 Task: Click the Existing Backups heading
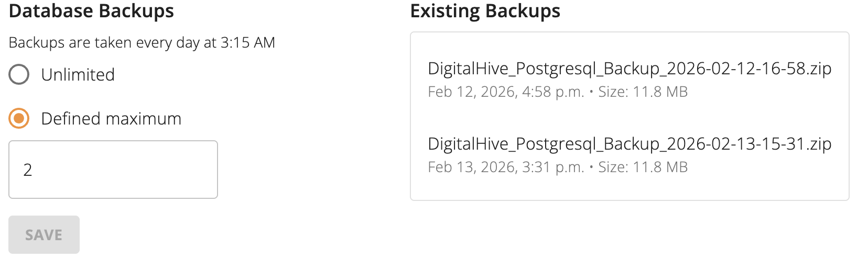pos(485,11)
